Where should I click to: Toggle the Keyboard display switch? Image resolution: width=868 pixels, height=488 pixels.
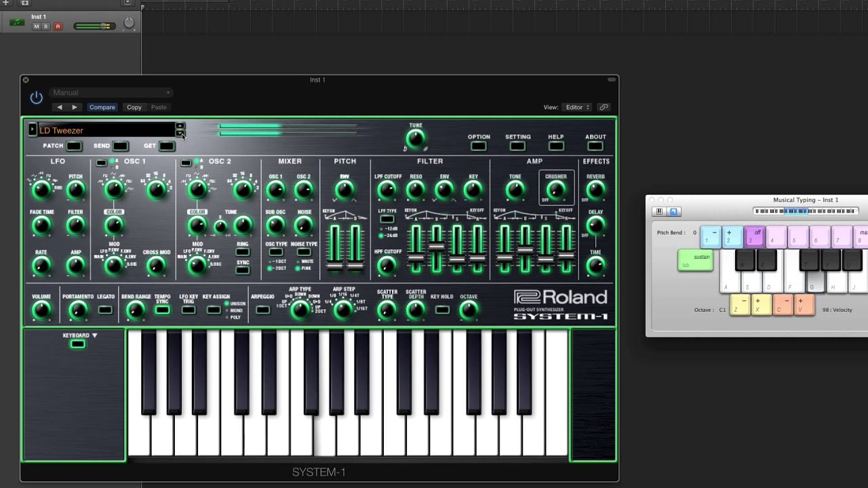point(78,344)
